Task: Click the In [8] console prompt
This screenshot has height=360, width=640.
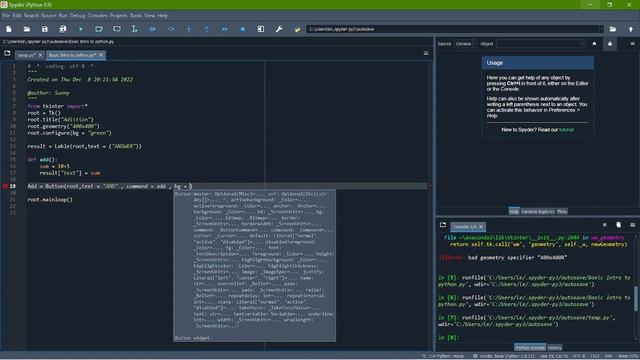Action: [x=448, y=338]
